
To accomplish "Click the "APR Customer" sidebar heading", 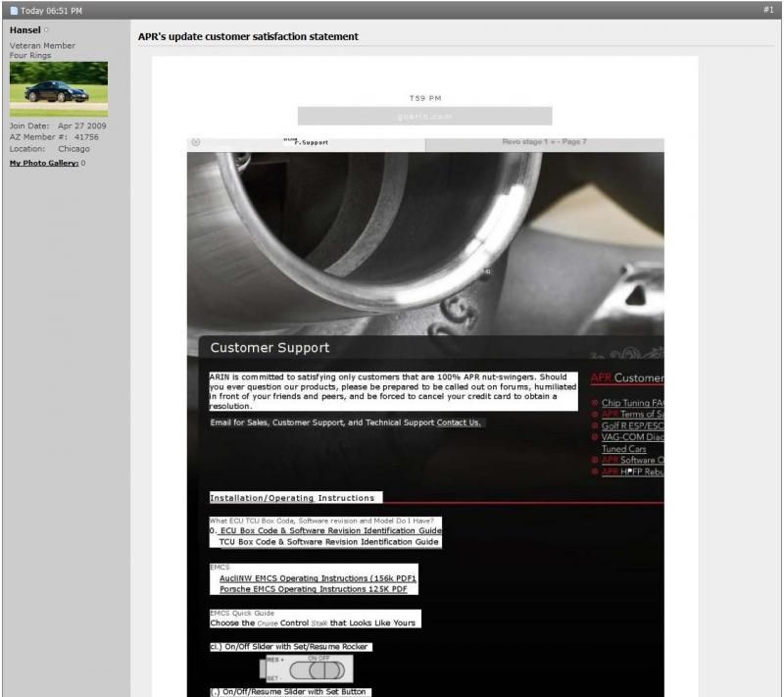I will [627, 378].
